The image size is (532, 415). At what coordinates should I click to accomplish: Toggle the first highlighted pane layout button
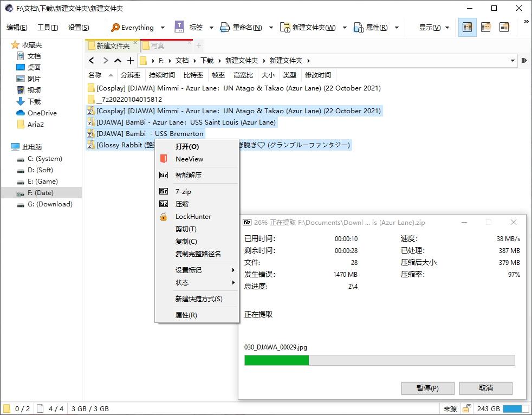467,27
